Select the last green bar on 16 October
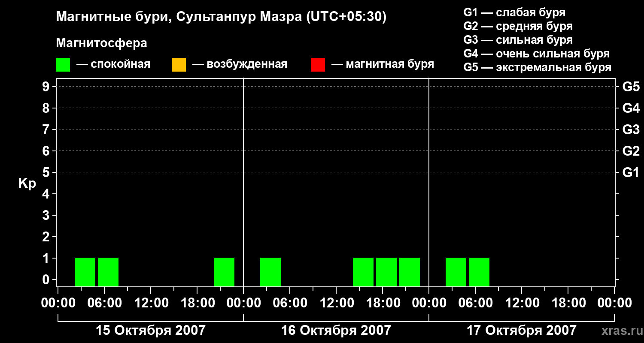This screenshot has height=343, width=644. [410, 272]
